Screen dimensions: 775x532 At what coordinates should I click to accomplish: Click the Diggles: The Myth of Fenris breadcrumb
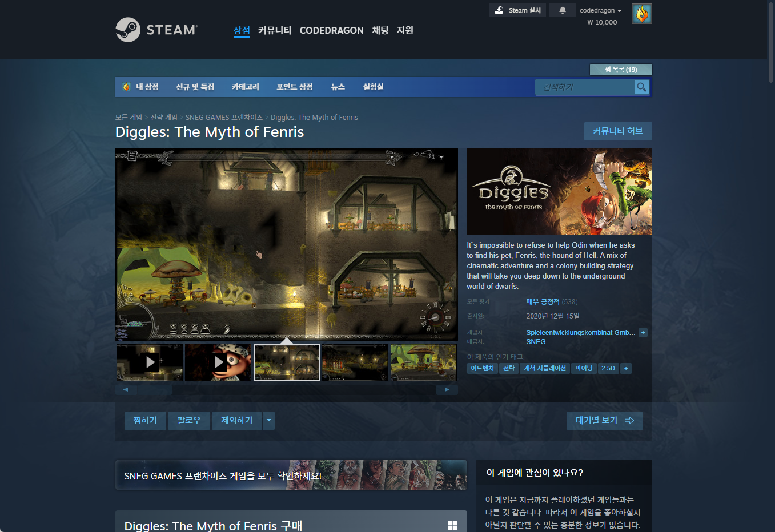[x=314, y=118]
